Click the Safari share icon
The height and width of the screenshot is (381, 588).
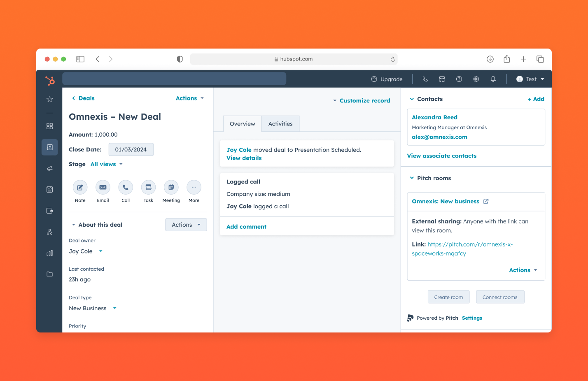tap(507, 59)
